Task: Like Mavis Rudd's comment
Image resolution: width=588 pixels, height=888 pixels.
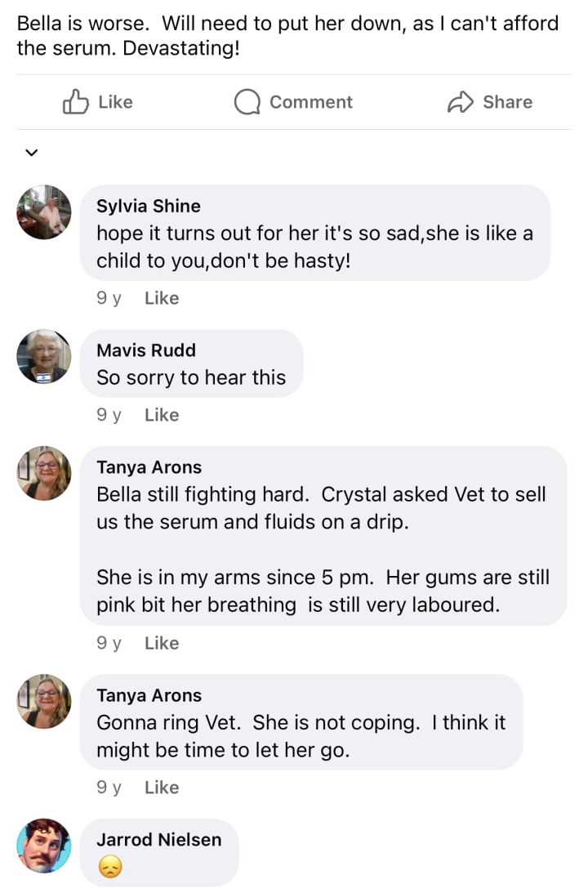Action: [x=161, y=415]
